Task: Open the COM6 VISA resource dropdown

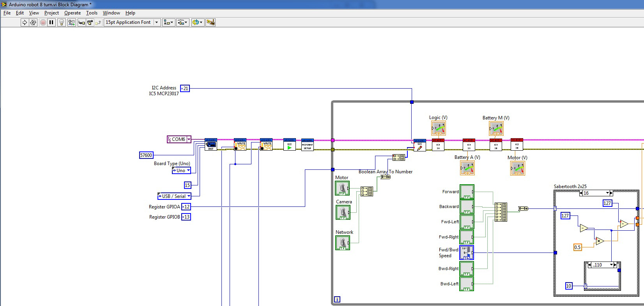Action: click(189, 139)
